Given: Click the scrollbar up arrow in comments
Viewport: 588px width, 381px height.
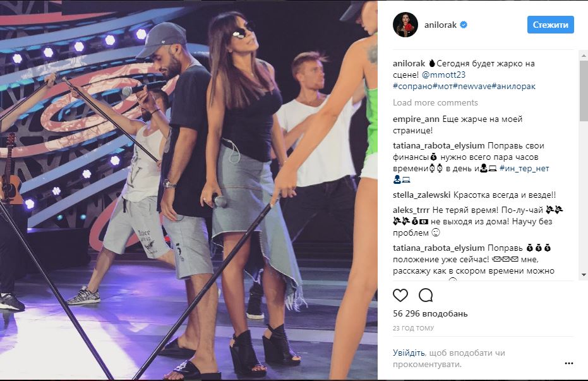Looking at the screenshot, I should click(584, 56).
